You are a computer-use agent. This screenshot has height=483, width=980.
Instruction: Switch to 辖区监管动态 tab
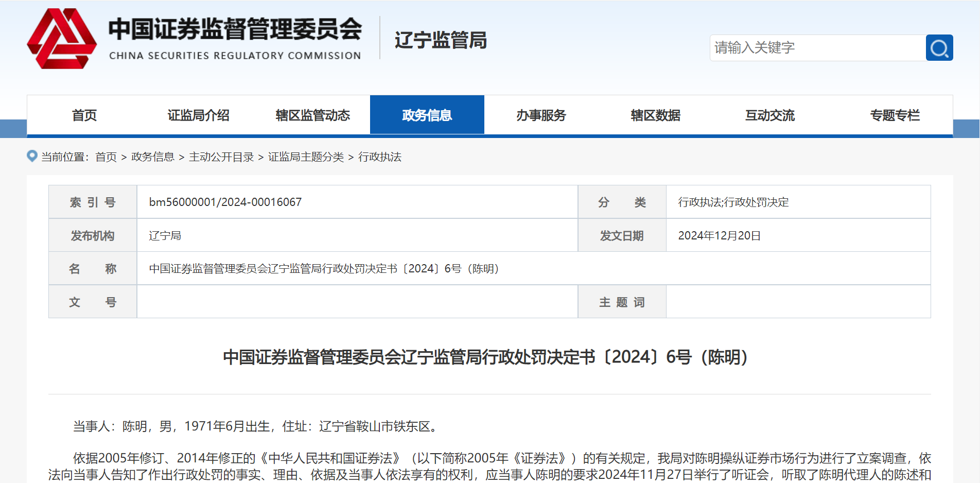pyautogui.click(x=312, y=115)
